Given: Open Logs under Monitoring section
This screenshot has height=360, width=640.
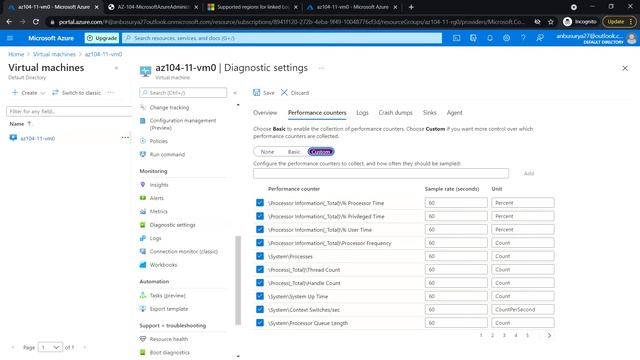Looking at the screenshot, I should coord(155,238).
